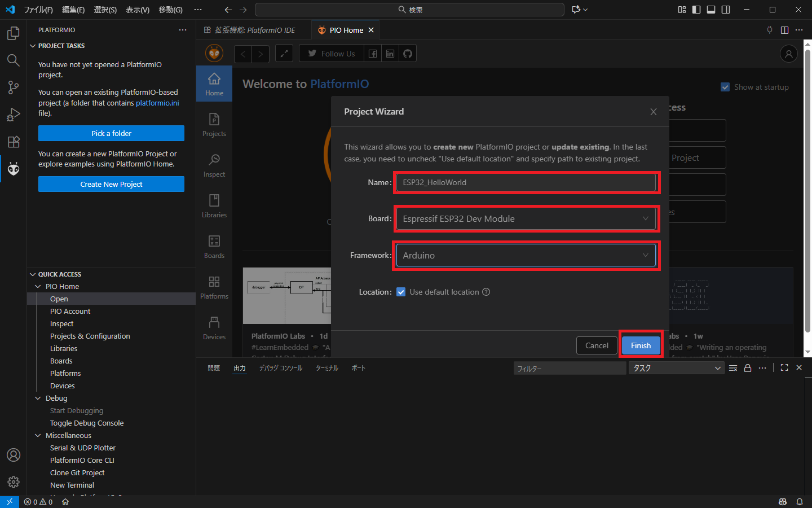
Task: Open Projects in PIO Home sidebar
Action: pos(214,125)
